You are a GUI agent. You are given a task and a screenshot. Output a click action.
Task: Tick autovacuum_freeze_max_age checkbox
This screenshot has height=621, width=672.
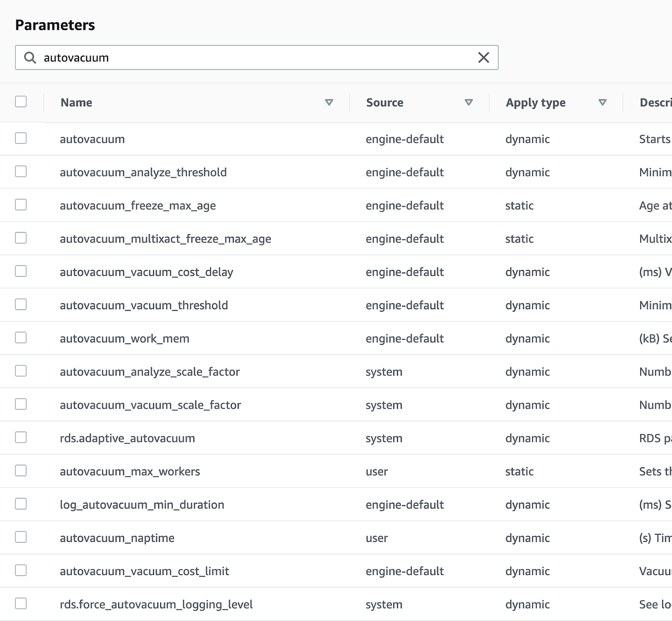[21, 204]
